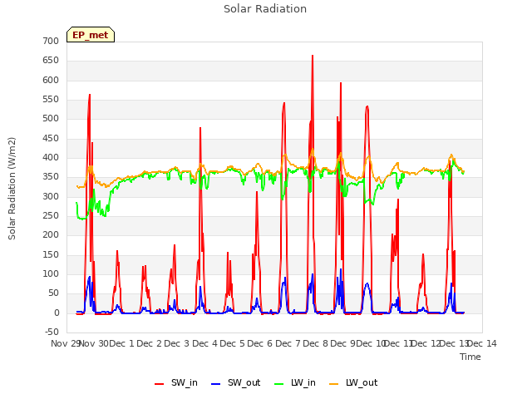Viewport: 532px width, 399px height.
Task: Toggle the SW_in legend entry
Action: [x=175, y=382]
